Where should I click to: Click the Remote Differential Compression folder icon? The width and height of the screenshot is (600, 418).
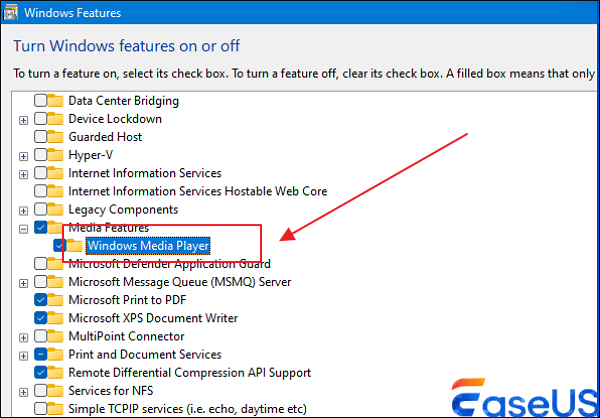(57, 372)
